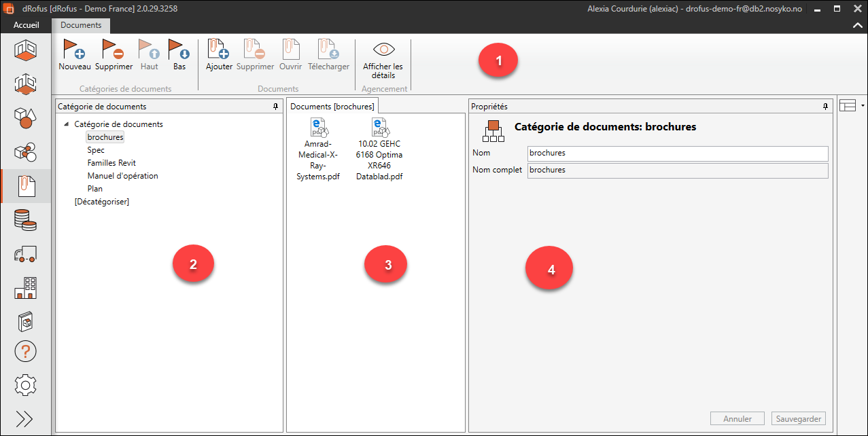Pin the Propriétés panel
Viewport: 868px width, 436px height.
click(825, 107)
